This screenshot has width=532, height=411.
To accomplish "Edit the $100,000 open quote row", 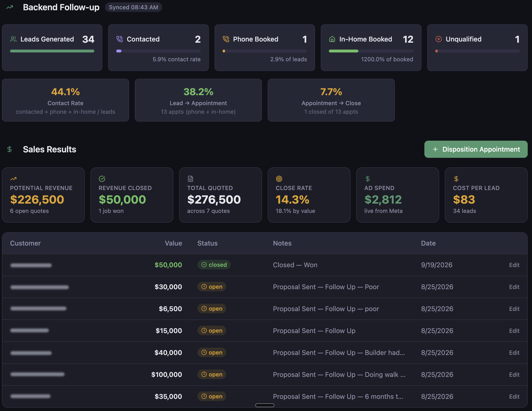I will coord(514,375).
